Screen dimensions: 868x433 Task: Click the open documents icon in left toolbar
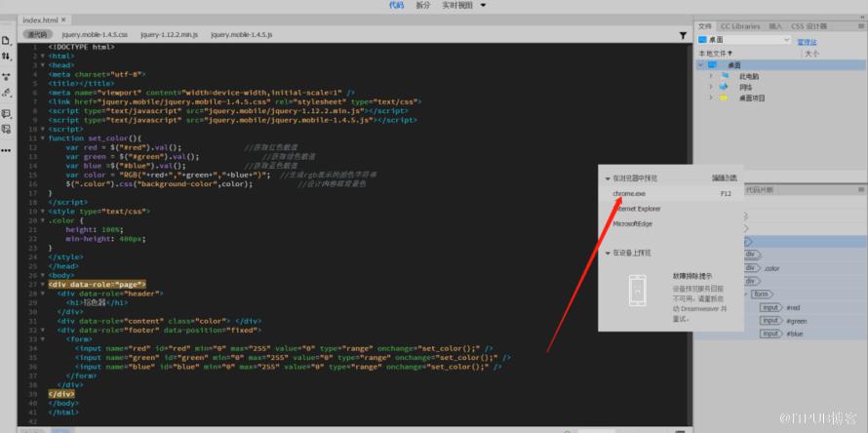click(7, 40)
